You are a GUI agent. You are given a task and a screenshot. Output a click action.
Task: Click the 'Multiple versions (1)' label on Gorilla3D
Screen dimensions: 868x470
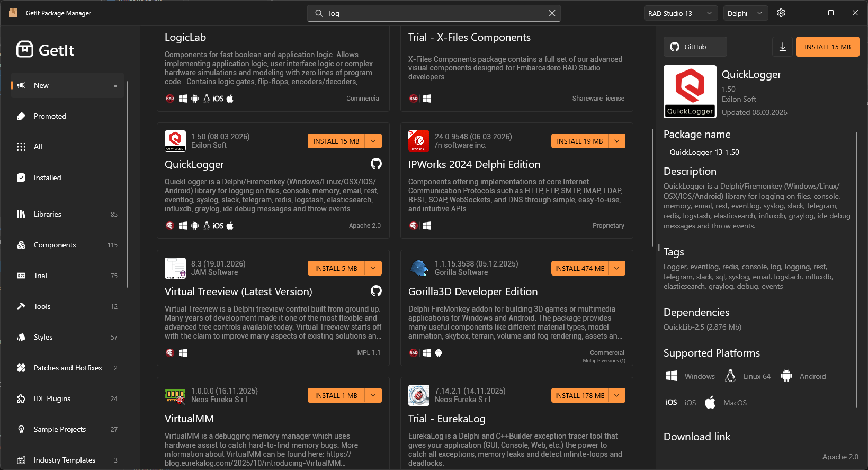pyautogui.click(x=604, y=361)
